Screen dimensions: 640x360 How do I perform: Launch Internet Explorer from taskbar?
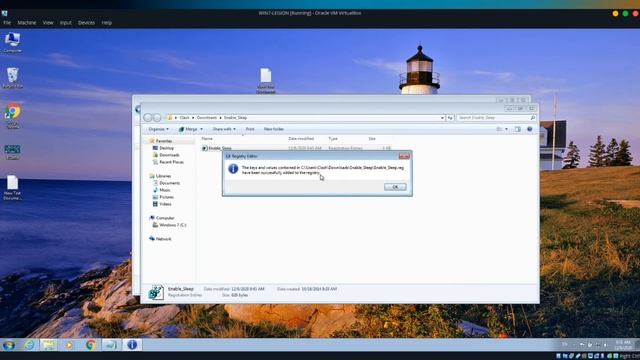pyautogui.click(x=29, y=345)
